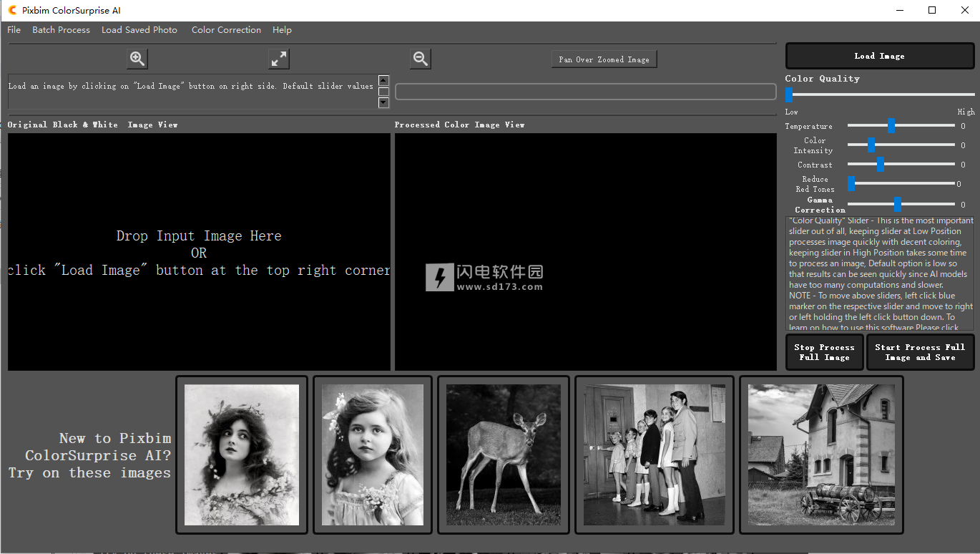Image resolution: width=980 pixels, height=554 pixels.
Task: Click the Temperature label text
Action: (x=808, y=126)
